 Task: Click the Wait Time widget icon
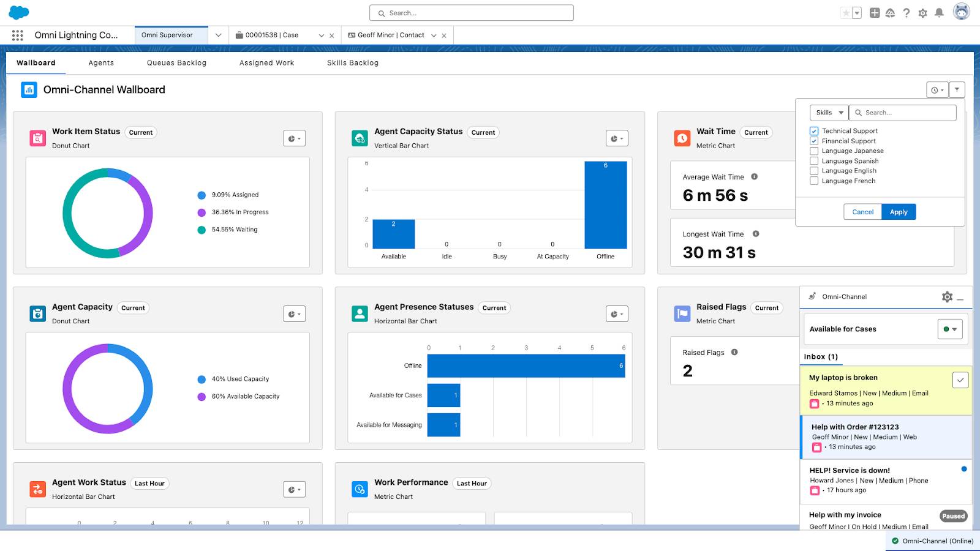682,138
